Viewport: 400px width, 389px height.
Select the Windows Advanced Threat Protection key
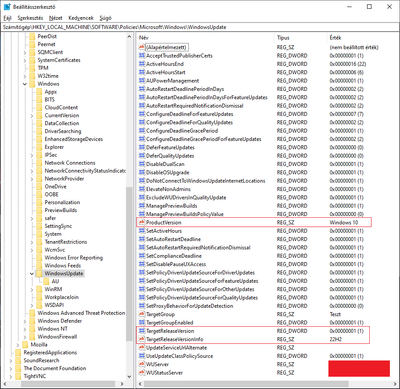81,313
